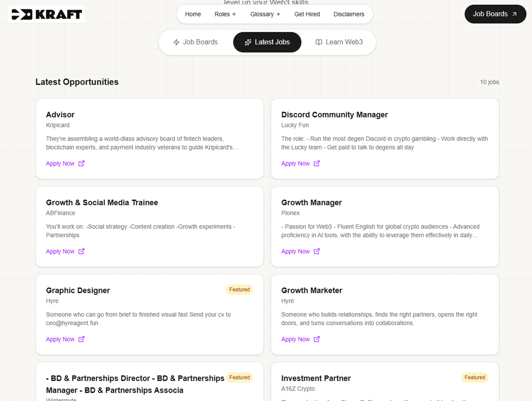Click the black Job Boards button
532x401 pixels.
(496, 14)
